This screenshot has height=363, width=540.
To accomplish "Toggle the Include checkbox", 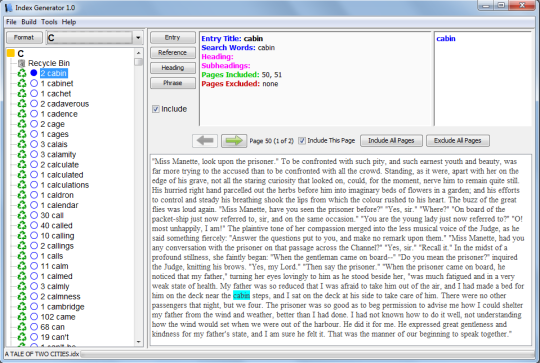I will click(156, 109).
